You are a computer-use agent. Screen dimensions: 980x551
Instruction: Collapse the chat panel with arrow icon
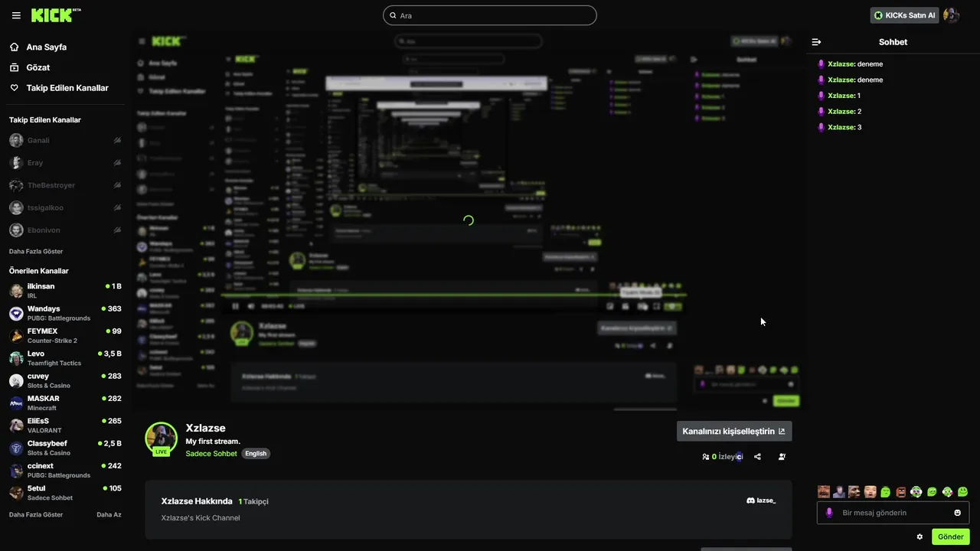point(816,42)
